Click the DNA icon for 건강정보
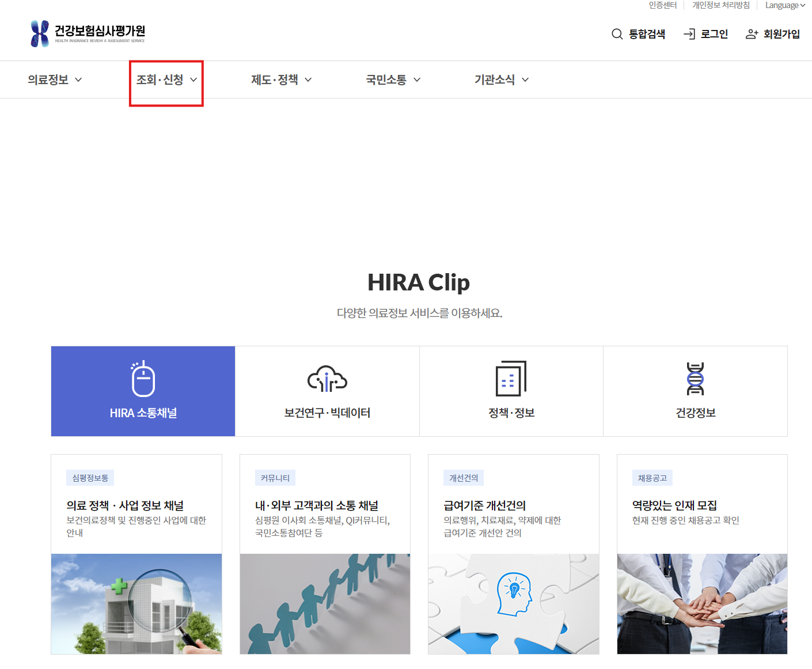812x669 pixels. [695, 379]
